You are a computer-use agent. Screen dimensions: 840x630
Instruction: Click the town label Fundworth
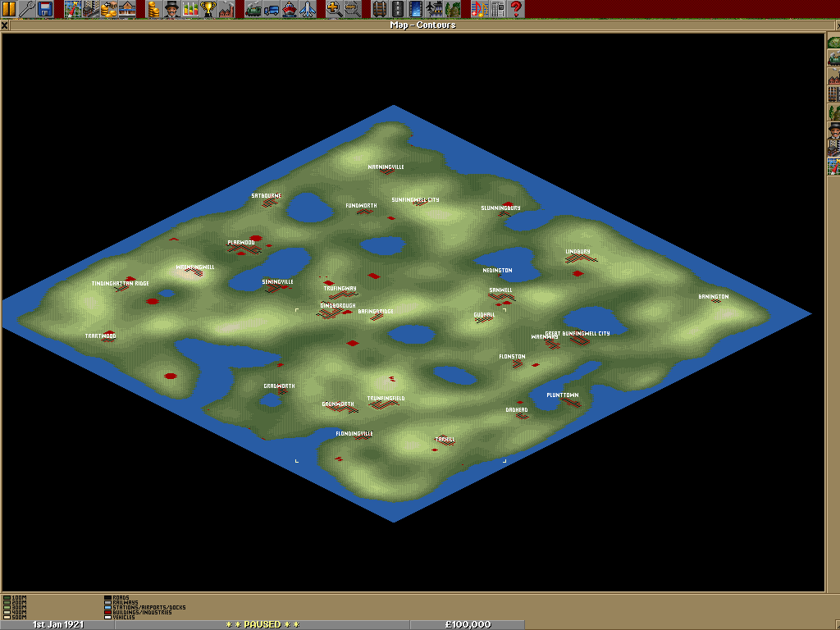[361, 206]
